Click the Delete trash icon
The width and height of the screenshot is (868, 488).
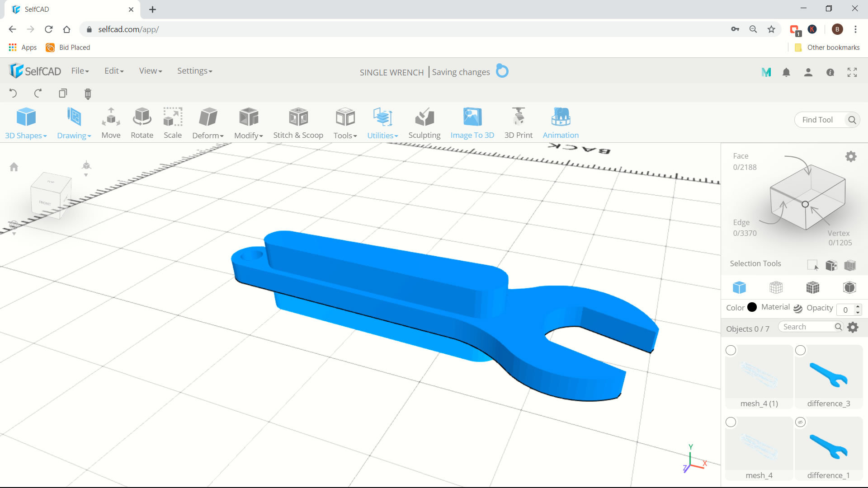(88, 94)
